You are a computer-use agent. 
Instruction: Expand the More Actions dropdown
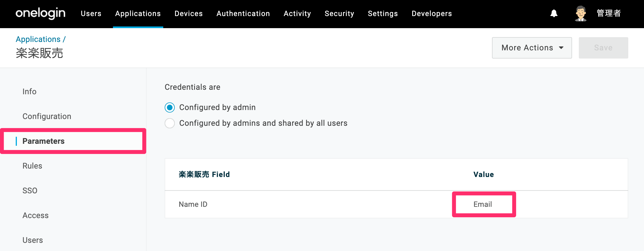[532, 48]
